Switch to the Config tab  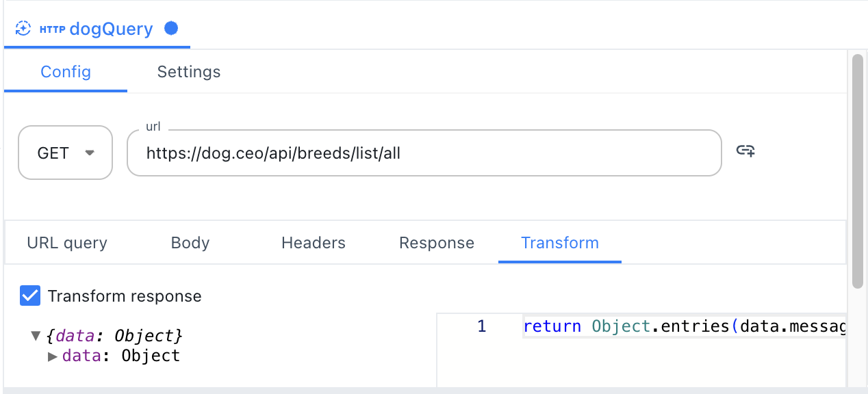66,72
